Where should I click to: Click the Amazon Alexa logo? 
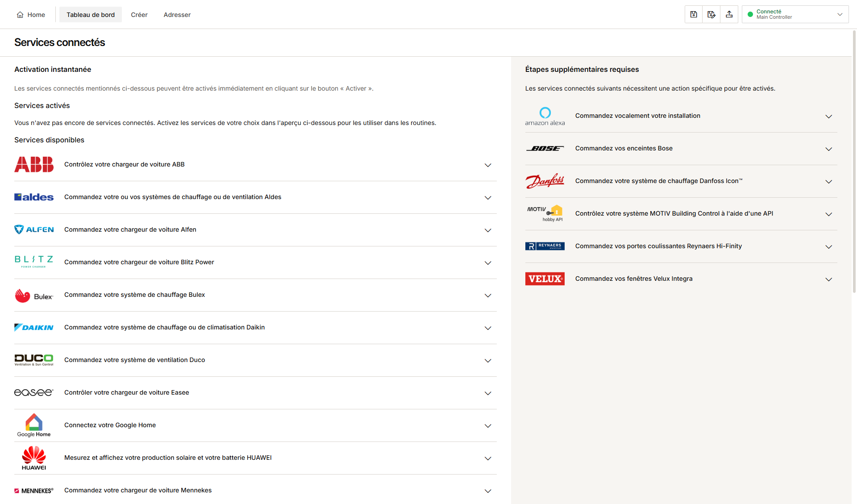coord(545,116)
